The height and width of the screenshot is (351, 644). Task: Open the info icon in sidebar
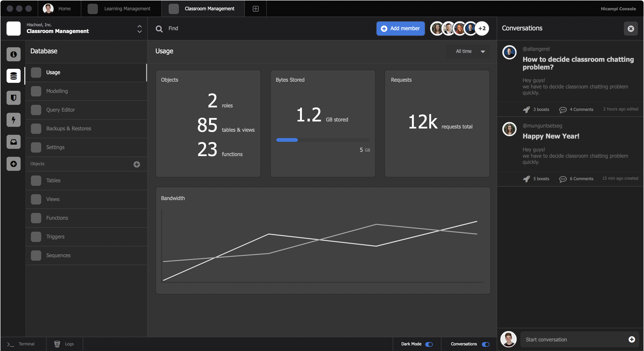click(x=14, y=54)
